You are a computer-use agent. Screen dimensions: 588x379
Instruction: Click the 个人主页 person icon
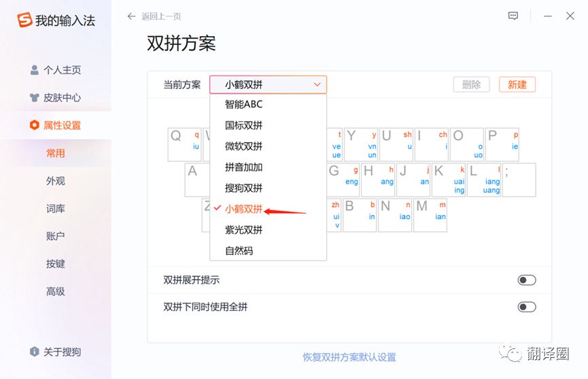pyautogui.click(x=35, y=70)
